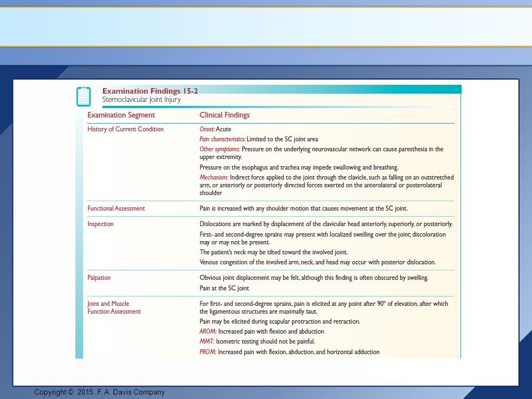The image size is (532, 399).
Task: Click the 'Copyright © 2015. F.A. Davis Company' footer
Action: pyautogui.click(x=99, y=392)
